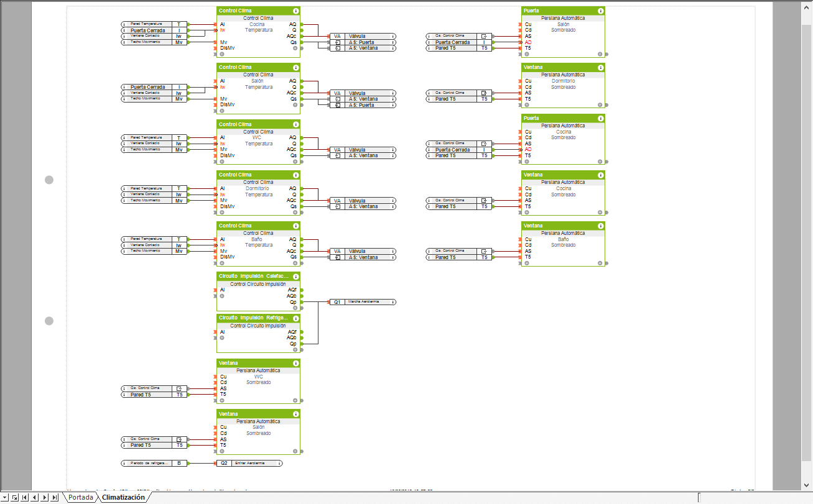Open info icon of Puerta Salón block

(600, 11)
